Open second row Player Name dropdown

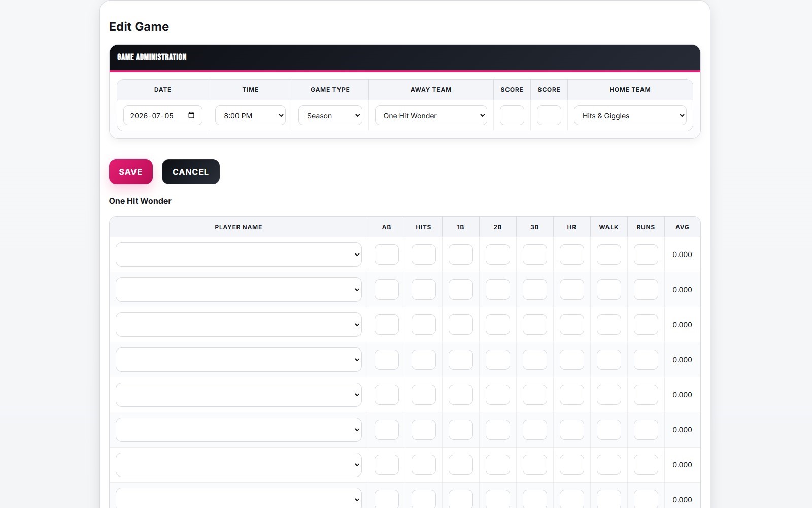tap(239, 290)
